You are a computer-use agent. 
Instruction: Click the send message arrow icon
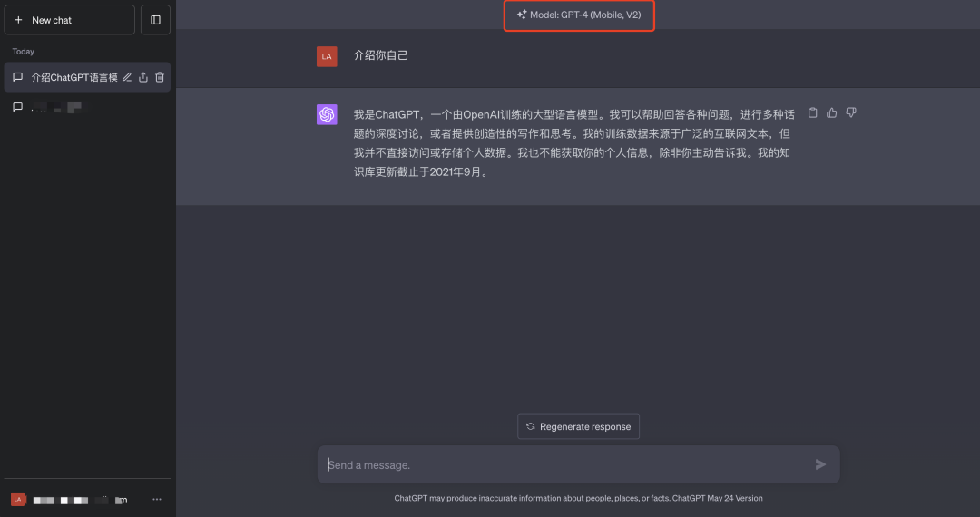pos(820,464)
